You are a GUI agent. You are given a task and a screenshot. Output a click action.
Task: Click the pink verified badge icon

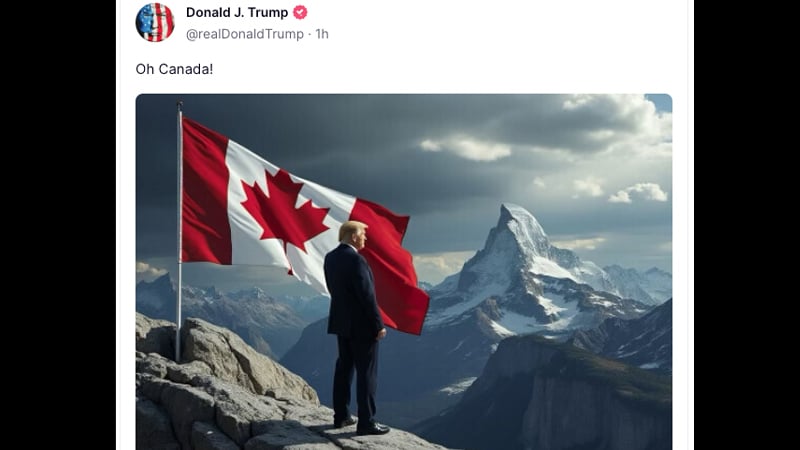pyautogui.click(x=300, y=12)
